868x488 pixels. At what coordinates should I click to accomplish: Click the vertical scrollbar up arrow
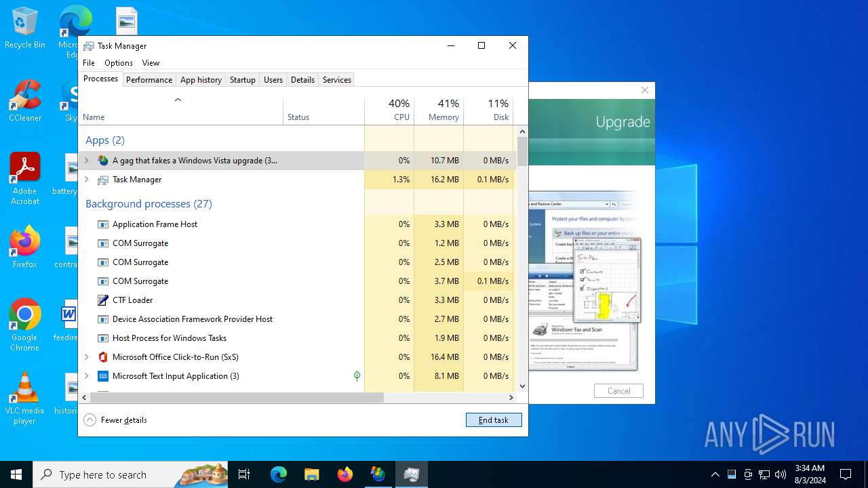click(x=522, y=131)
